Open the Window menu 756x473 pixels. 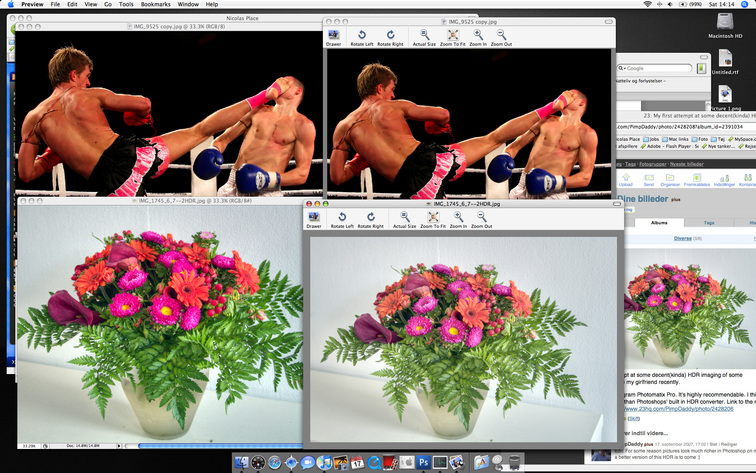coord(188,4)
